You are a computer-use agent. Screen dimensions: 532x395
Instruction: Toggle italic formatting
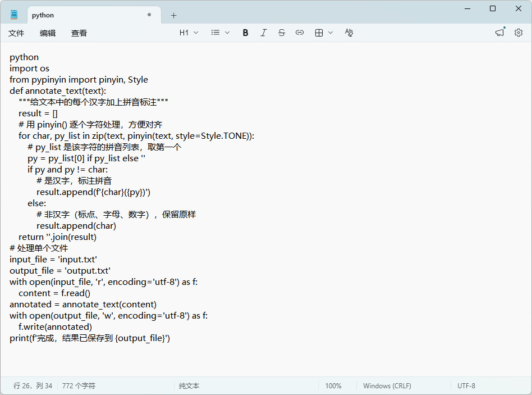pyautogui.click(x=263, y=33)
